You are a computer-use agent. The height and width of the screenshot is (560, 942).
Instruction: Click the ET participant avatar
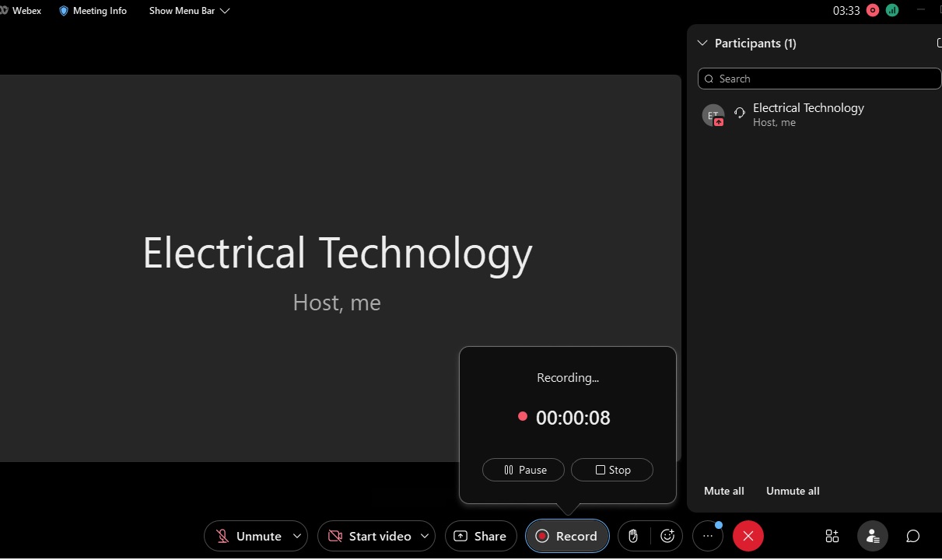(x=713, y=115)
